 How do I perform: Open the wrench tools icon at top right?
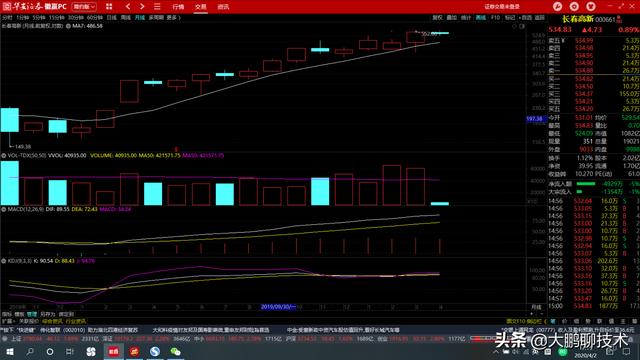tap(558, 7)
